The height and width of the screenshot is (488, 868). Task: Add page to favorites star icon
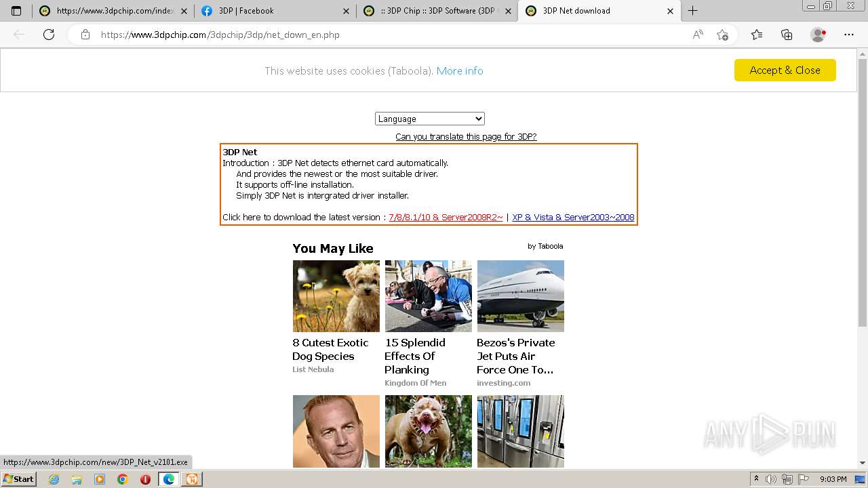(x=722, y=35)
